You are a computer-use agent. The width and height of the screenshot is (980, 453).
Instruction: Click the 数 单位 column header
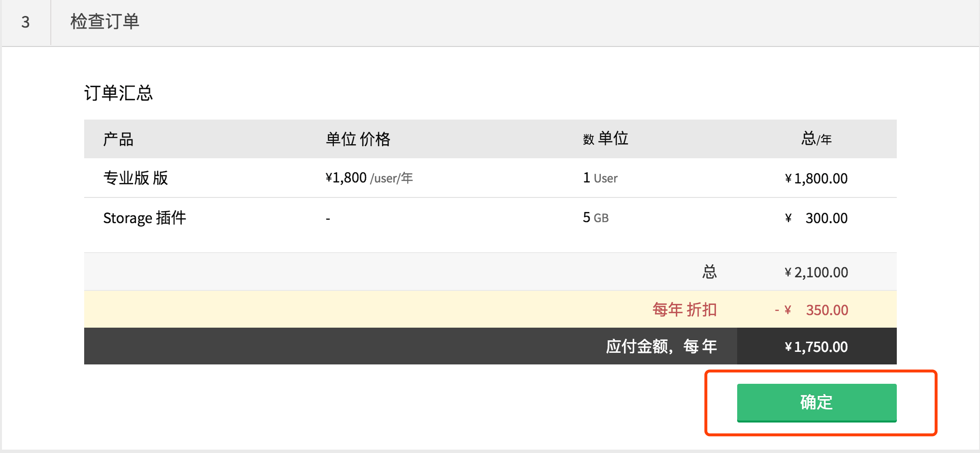coord(606,139)
